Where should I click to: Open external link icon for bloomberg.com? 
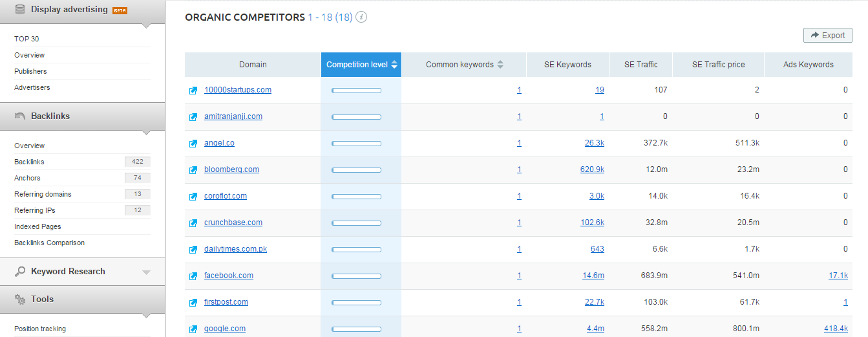pos(193,170)
